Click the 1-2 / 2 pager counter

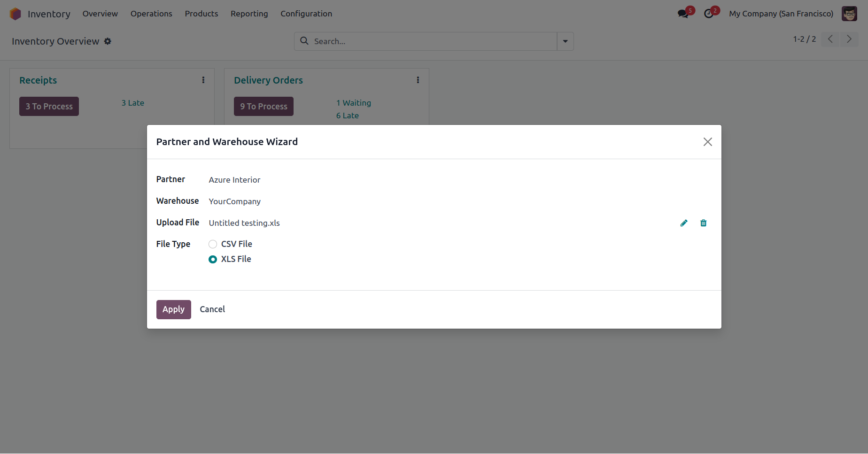pyautogui.click(x=805, y=39)
